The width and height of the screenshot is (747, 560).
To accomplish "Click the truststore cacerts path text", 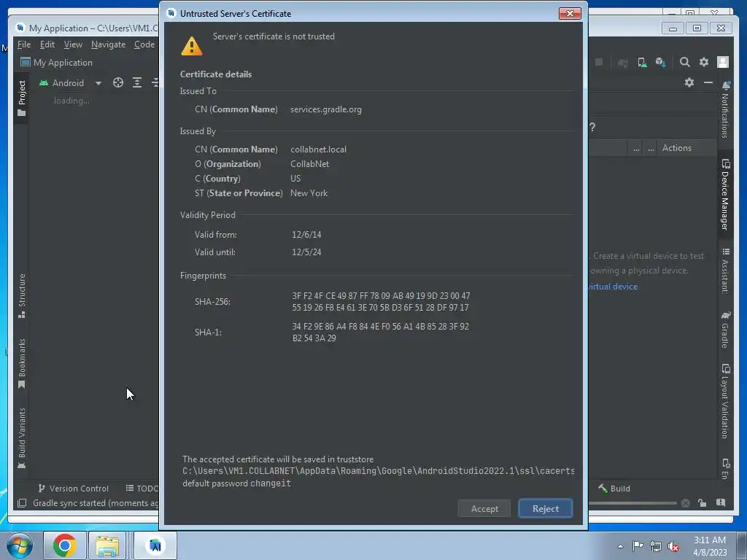I will click(379, 471).
